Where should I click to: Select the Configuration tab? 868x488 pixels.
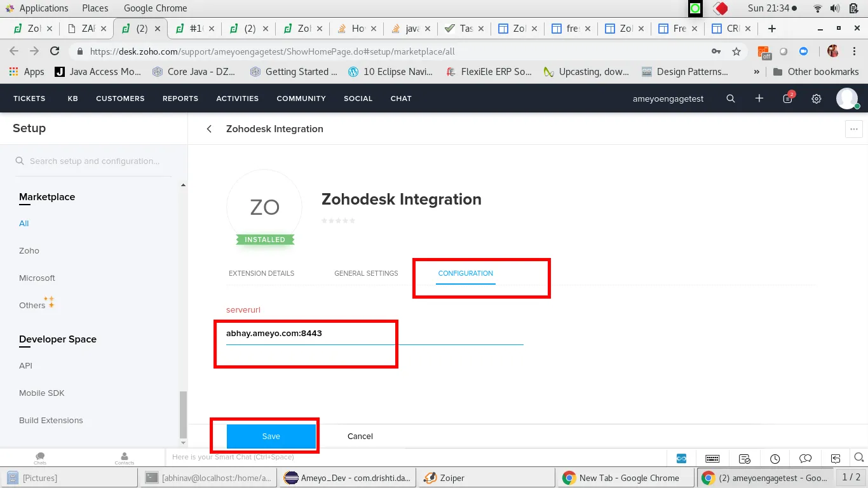tap(465, 273)
